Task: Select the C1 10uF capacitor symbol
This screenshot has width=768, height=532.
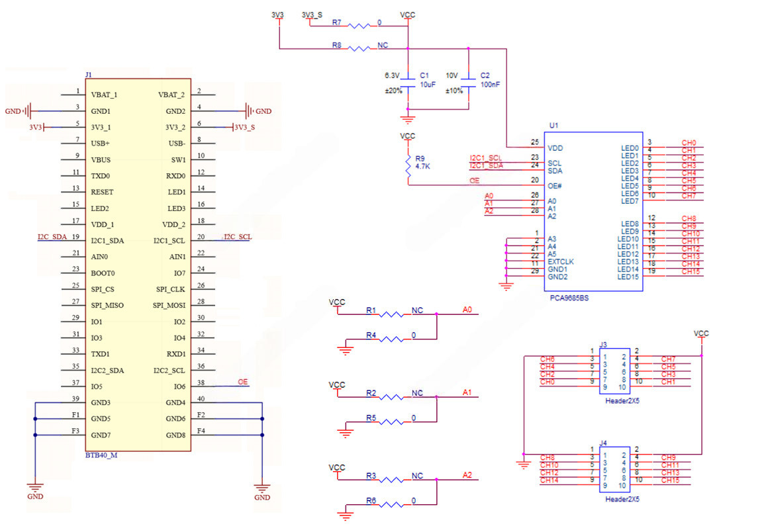Action: (408, 84)
